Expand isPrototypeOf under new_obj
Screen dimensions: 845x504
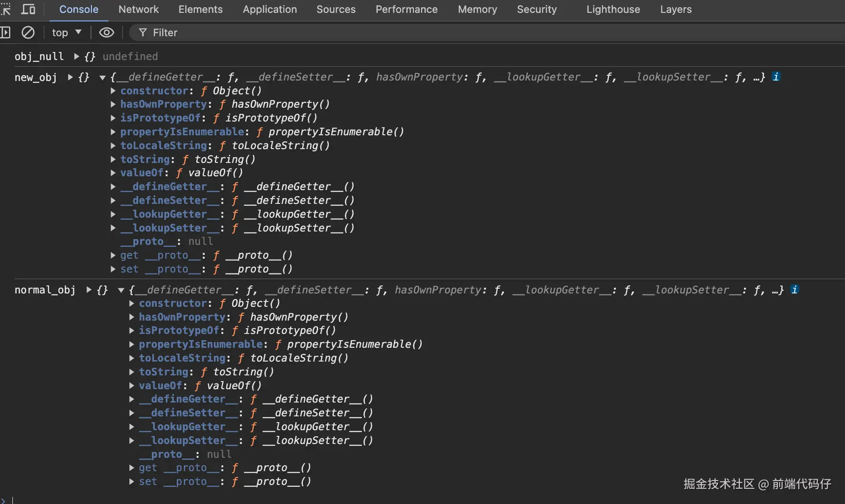pyautogui.click(x=113, y=118)
